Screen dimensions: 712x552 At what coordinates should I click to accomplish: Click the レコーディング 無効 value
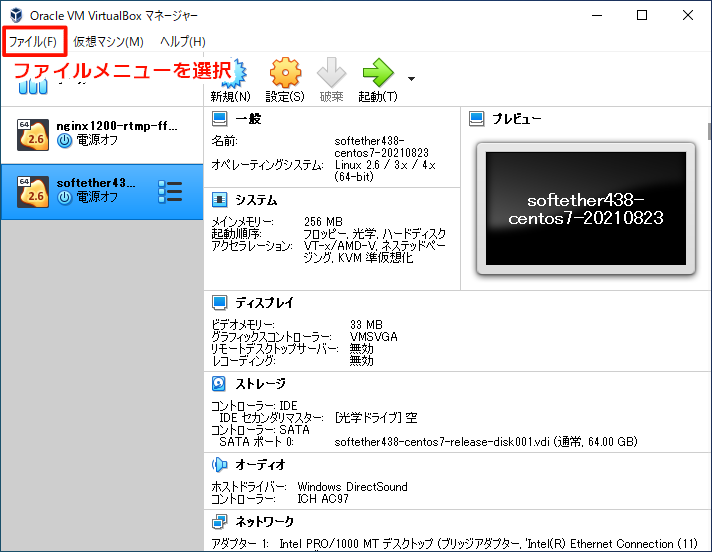point(361,361)
